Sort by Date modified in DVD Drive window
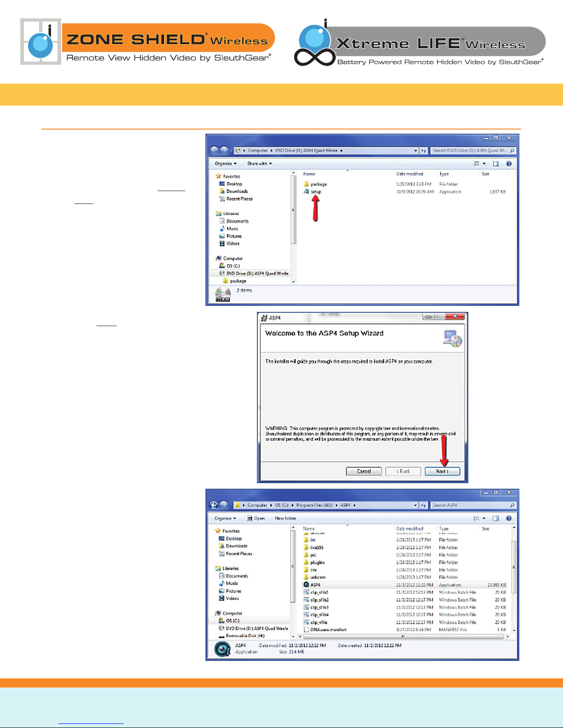This screenshot has height=728, width=563. tap(409, 174)
